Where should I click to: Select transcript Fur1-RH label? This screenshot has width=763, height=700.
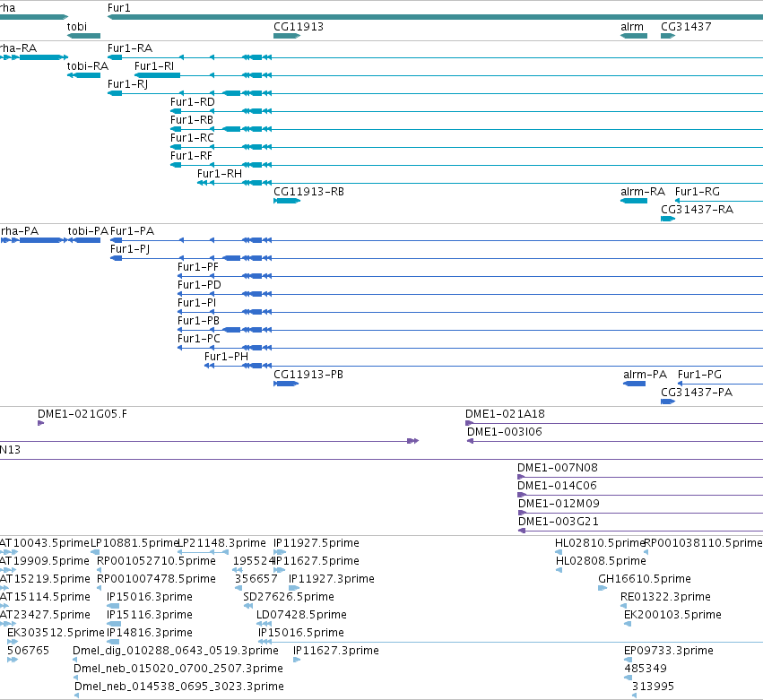point(220,174)
